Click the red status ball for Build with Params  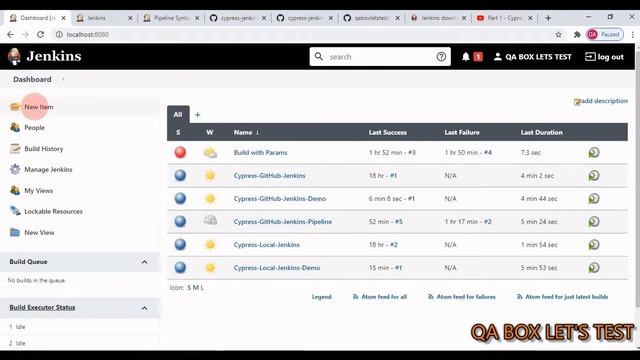point(180,152)
